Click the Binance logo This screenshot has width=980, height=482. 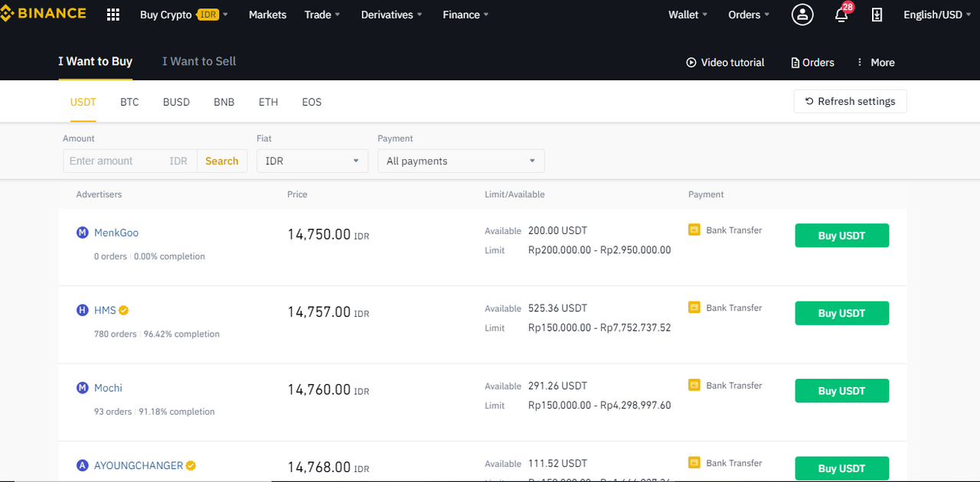(43, 14)
